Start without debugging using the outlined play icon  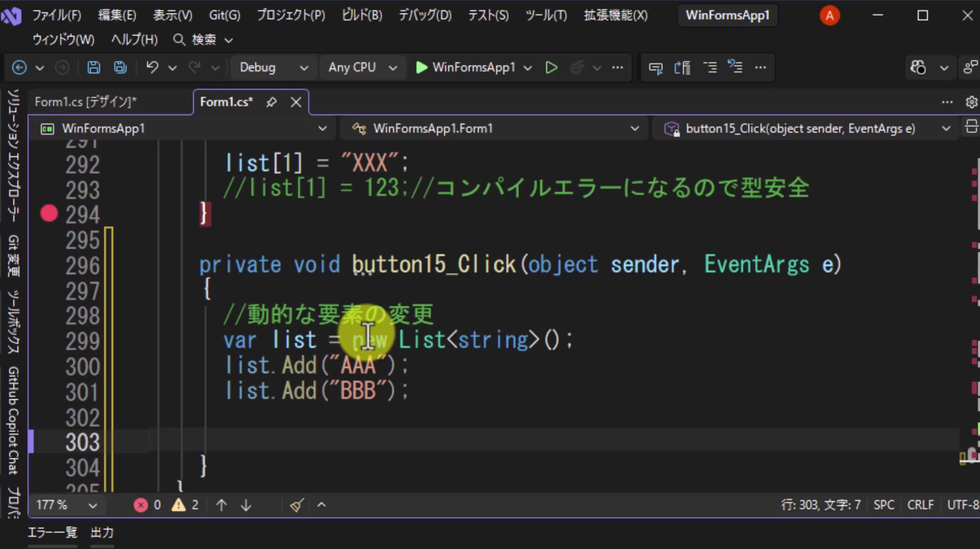point(551,67)
